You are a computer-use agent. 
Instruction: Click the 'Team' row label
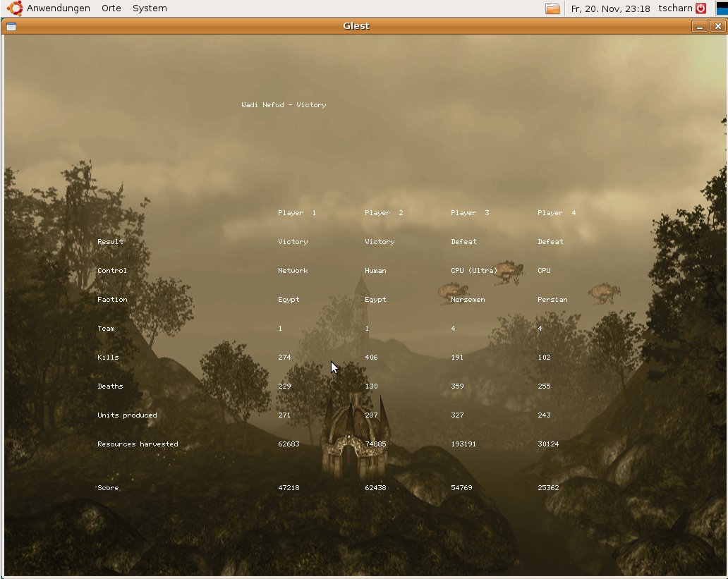[106, 328]
